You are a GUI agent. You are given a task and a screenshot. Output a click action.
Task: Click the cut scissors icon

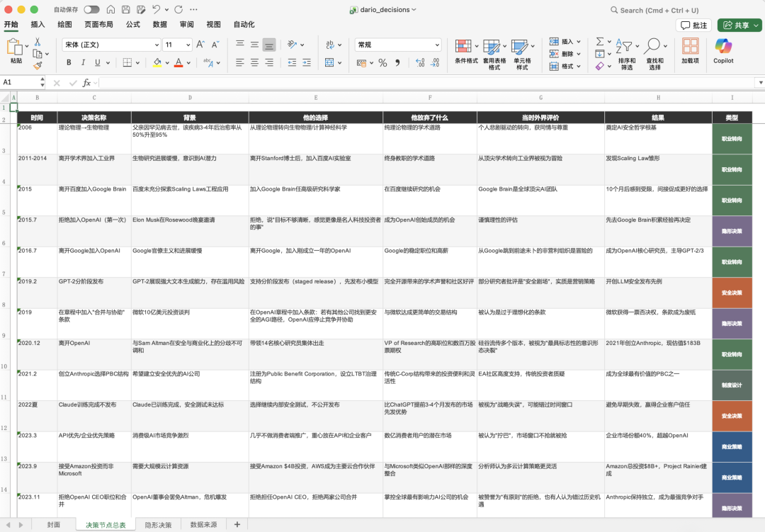coord(38,43)
